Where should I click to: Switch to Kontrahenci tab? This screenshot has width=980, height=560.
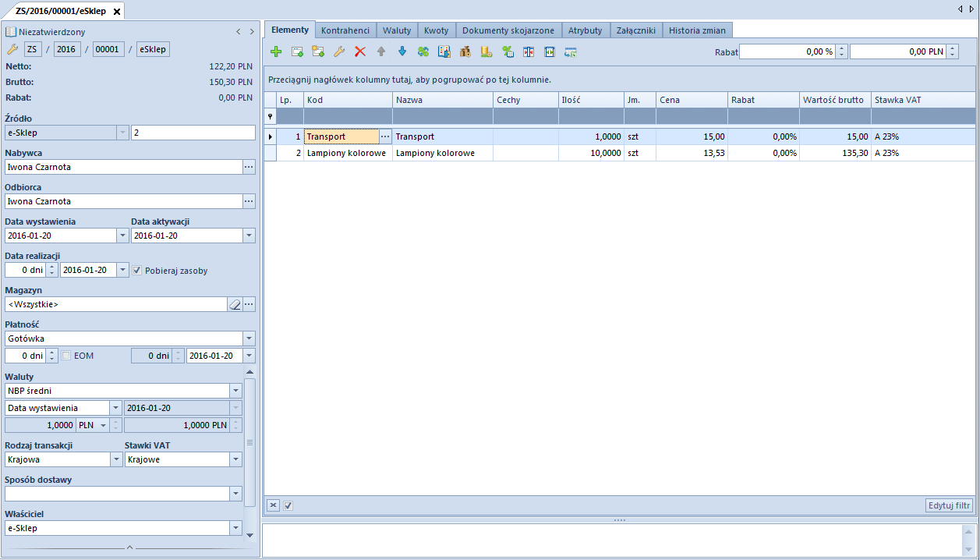345,30
